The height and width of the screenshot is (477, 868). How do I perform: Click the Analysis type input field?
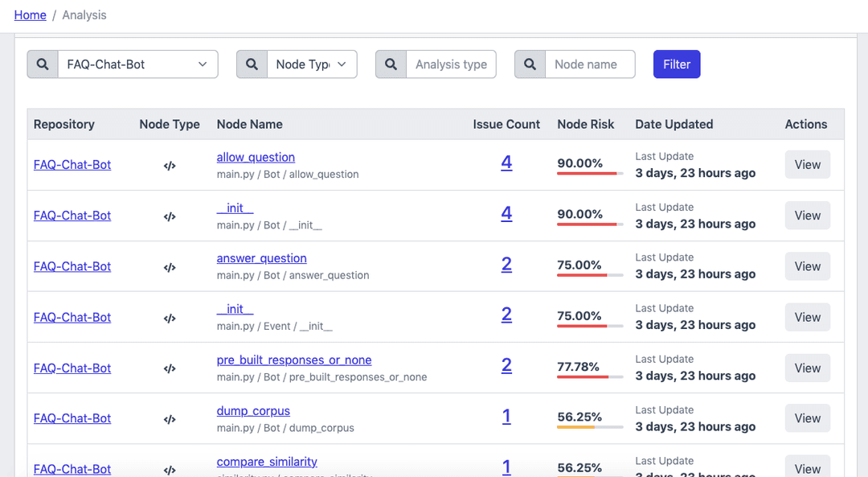click(451, 64)
